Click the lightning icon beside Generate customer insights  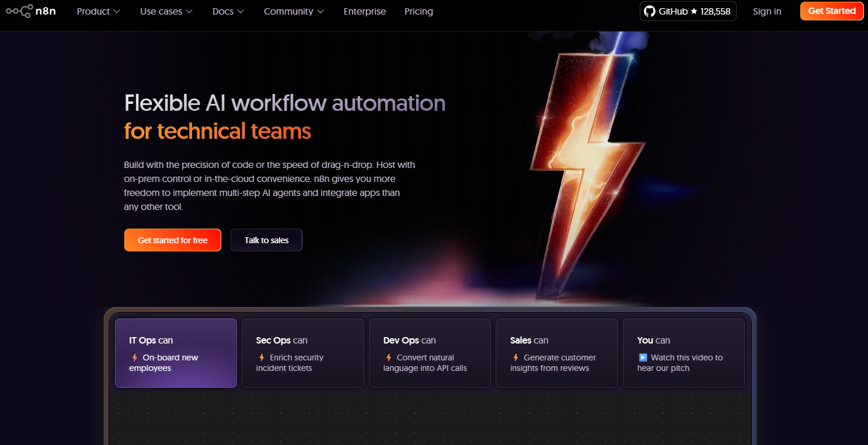coord(515,358)
